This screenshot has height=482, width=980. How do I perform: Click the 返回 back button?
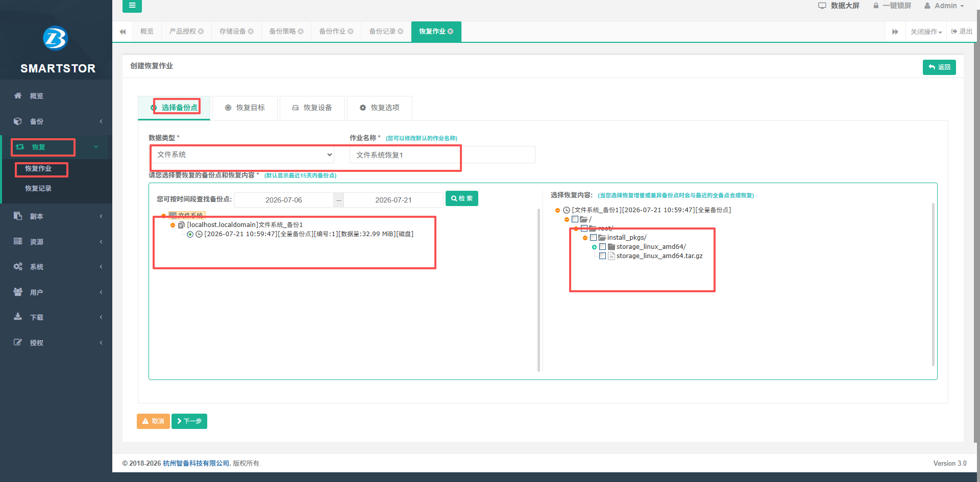point(939,67)
